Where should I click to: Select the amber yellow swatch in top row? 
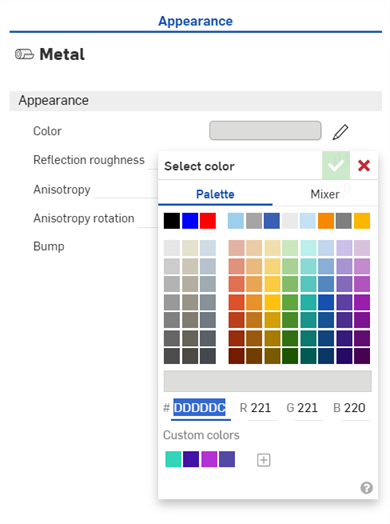point(362,221)
